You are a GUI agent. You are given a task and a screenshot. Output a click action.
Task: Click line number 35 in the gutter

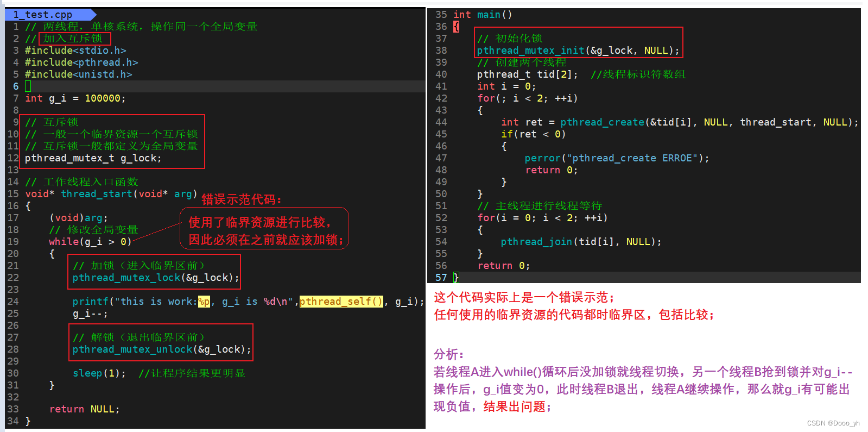[441, 15]
